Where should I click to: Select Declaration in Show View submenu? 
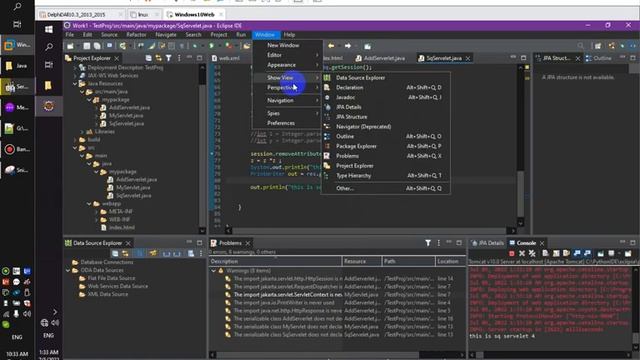pos(385,87)
